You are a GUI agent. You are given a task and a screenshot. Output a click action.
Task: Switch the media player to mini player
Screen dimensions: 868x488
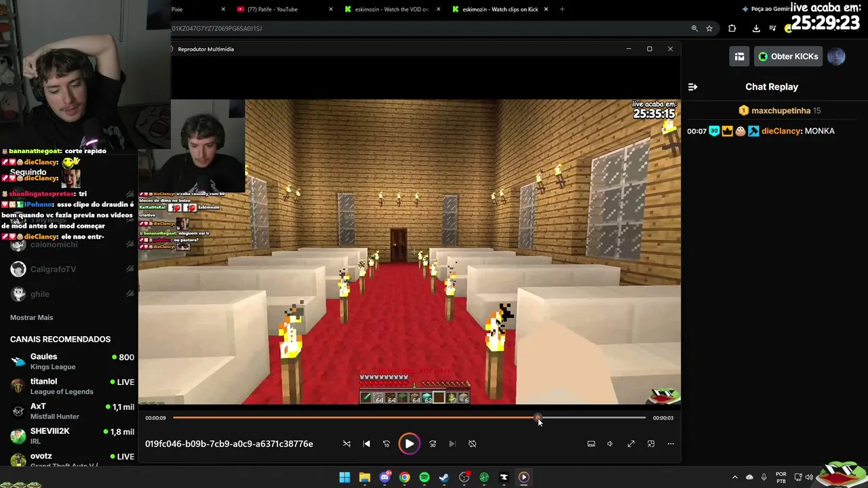coord(651,444)
